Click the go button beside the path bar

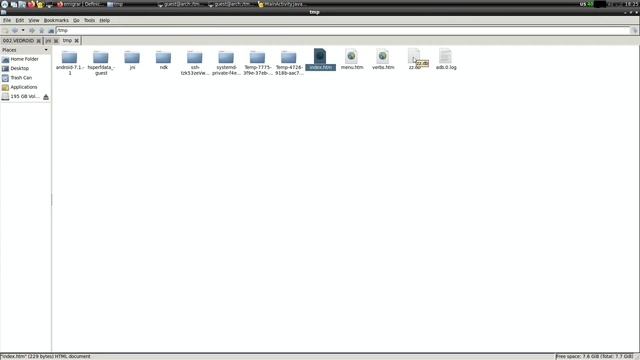pos(634,31)
